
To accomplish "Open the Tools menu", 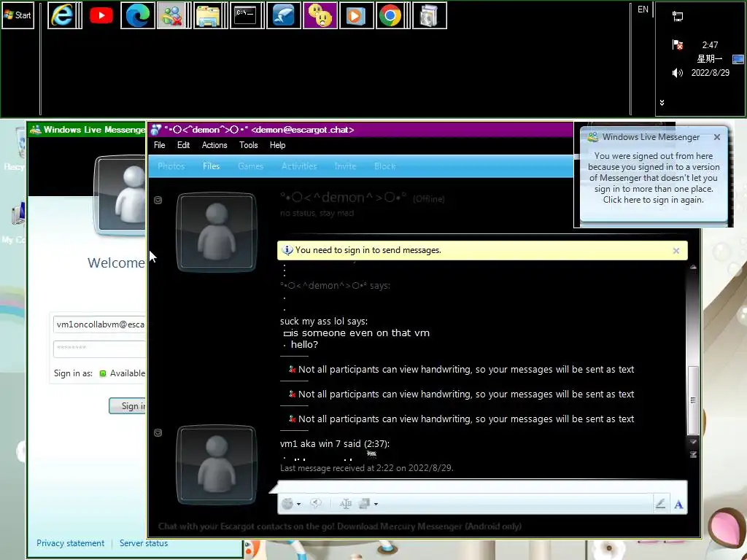I will click(x=248, y=145).
